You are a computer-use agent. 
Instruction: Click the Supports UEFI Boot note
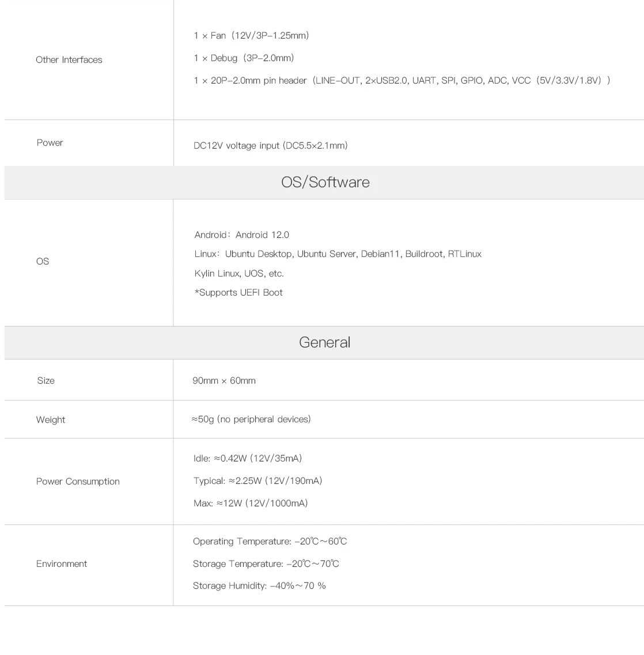click(238, 293)
